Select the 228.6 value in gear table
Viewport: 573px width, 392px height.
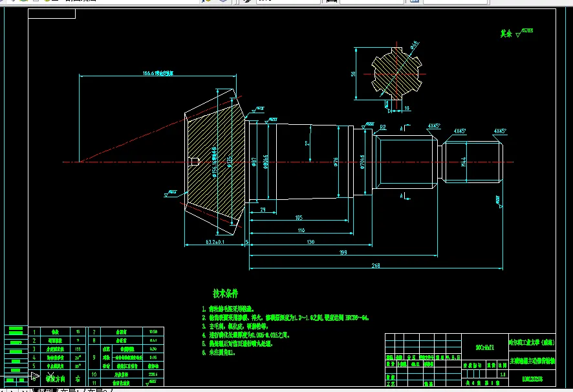coord(153,374)
